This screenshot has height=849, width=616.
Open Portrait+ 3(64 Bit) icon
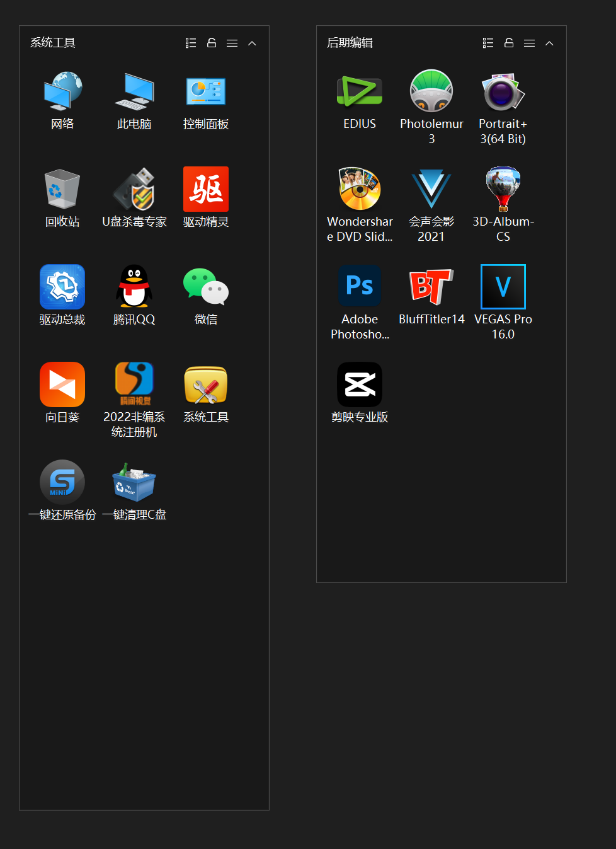click(x=503, y=92)
